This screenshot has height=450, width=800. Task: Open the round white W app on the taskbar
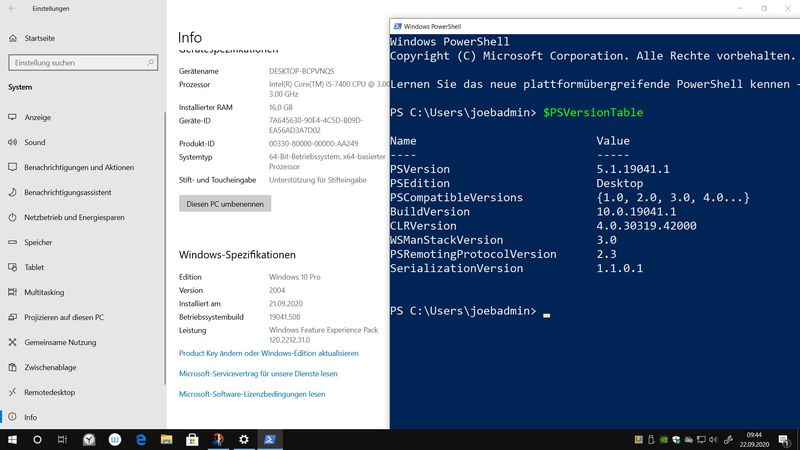coord(115,439)
